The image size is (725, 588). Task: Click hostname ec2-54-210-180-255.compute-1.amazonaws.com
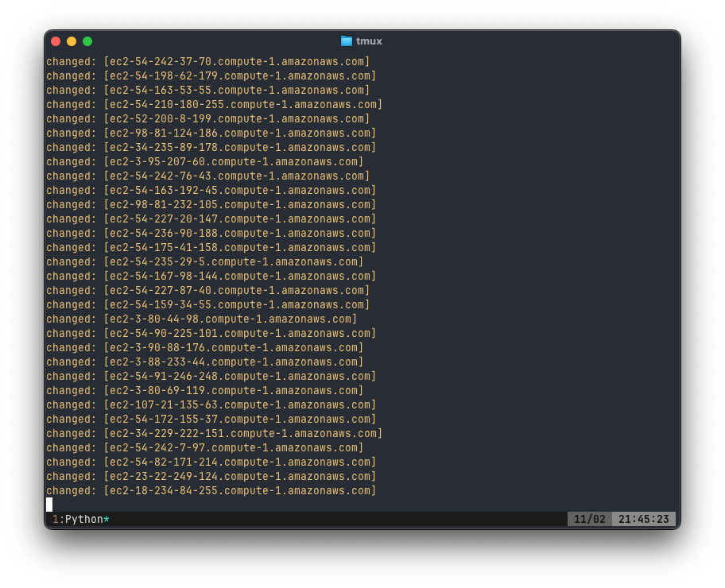tap(242, 105)
